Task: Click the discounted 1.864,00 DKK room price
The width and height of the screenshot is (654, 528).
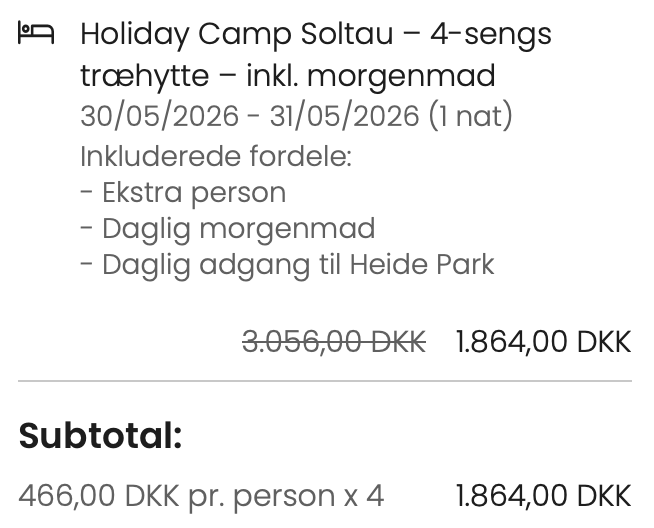Action: tap(543, 342)
